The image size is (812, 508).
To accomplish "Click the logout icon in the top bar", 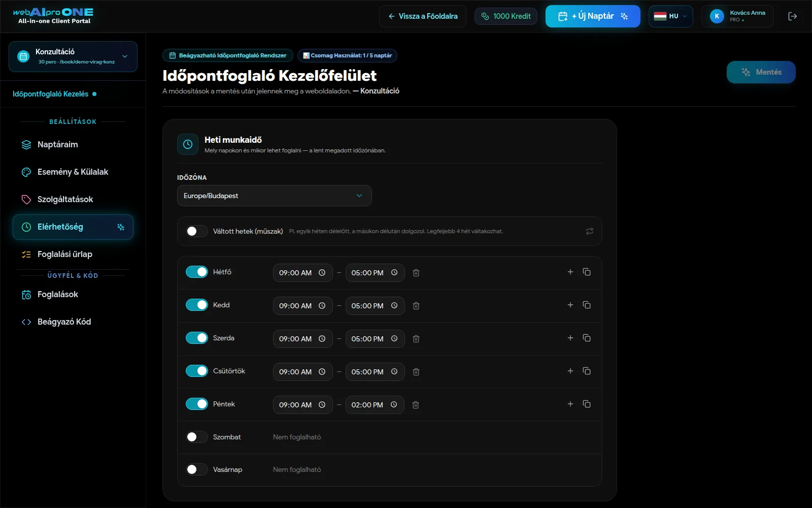I will click(x=792, y=16).
